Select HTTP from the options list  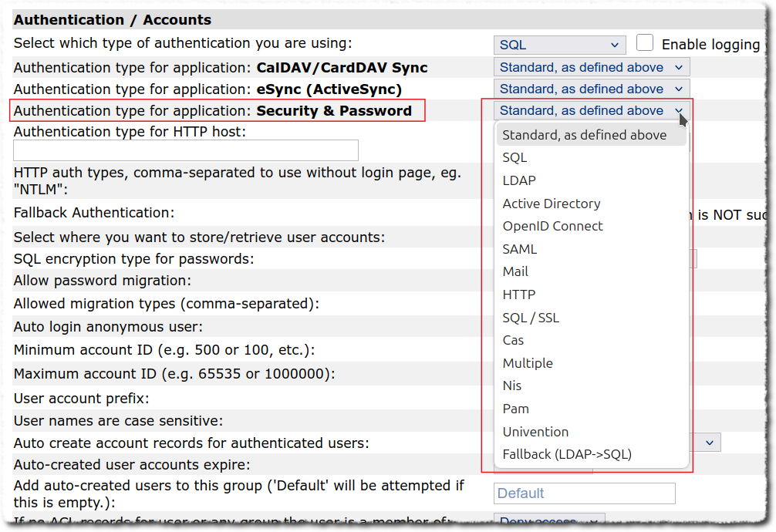[x=518, y=295]
